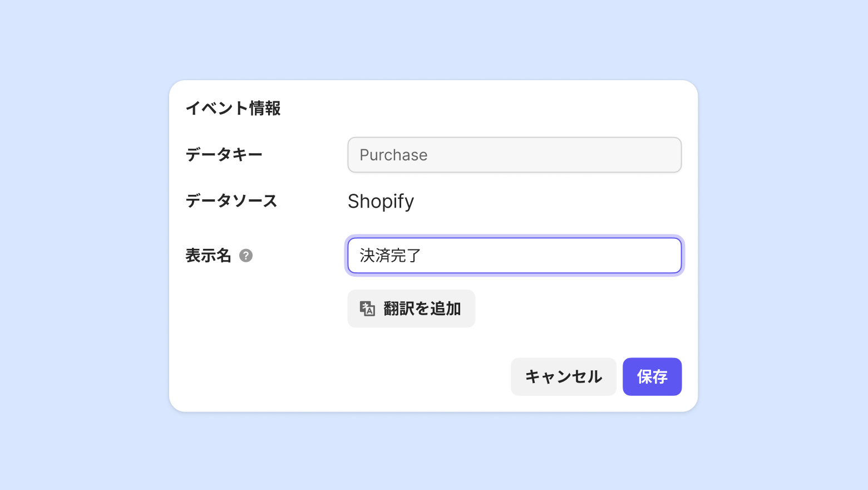The image size is (868, 490).
Task: Place cursor in the 決済完了 text
Action: [x=390, y=256]
